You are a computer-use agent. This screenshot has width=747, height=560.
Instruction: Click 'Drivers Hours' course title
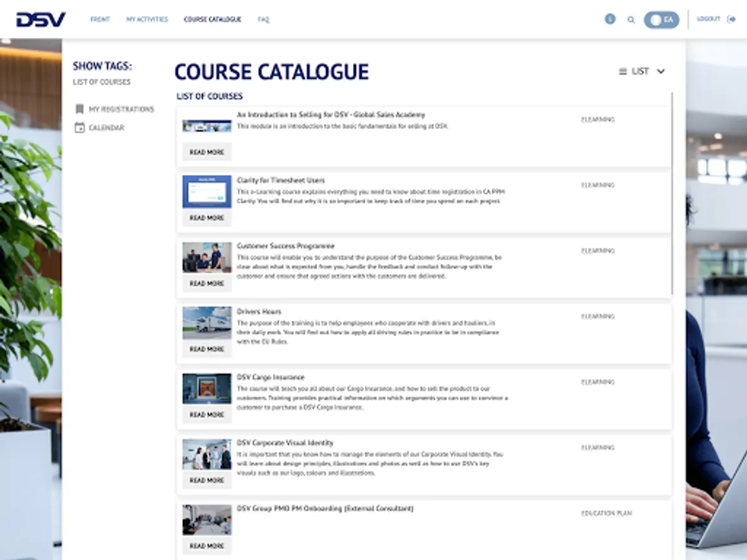tap(259, 311)
